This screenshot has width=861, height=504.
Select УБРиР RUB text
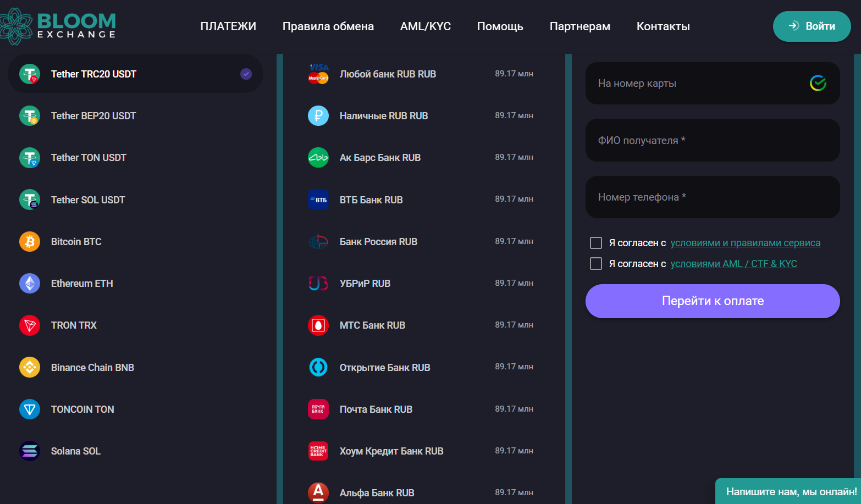tap(365, 284)
